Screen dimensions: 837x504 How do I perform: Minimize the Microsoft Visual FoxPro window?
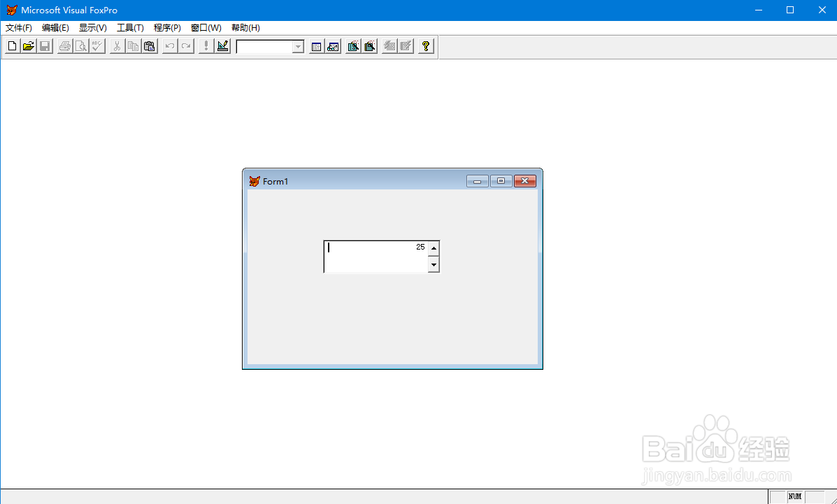pos(759,10)
